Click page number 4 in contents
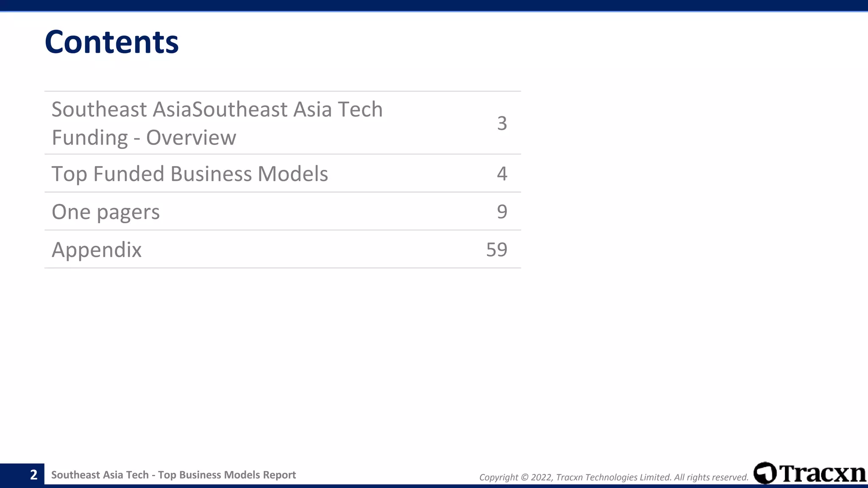Image resolution: width=868 pixels, height=488 pixels. [502, 174]
